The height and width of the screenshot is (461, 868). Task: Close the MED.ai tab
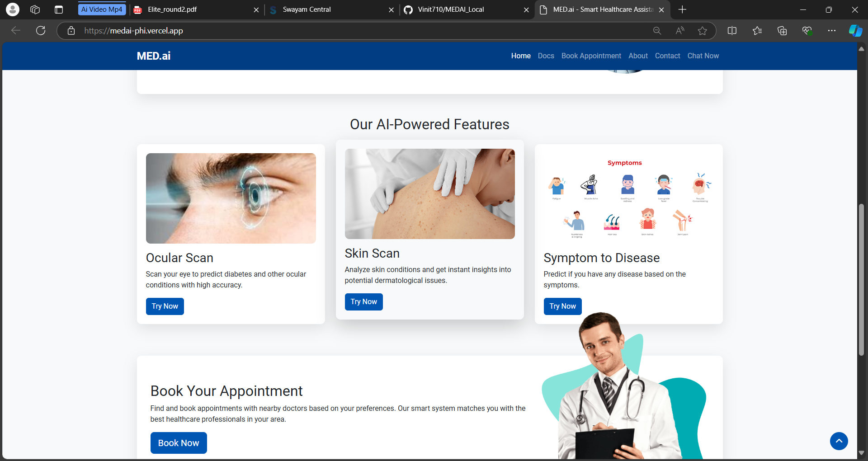click(661, 9)
